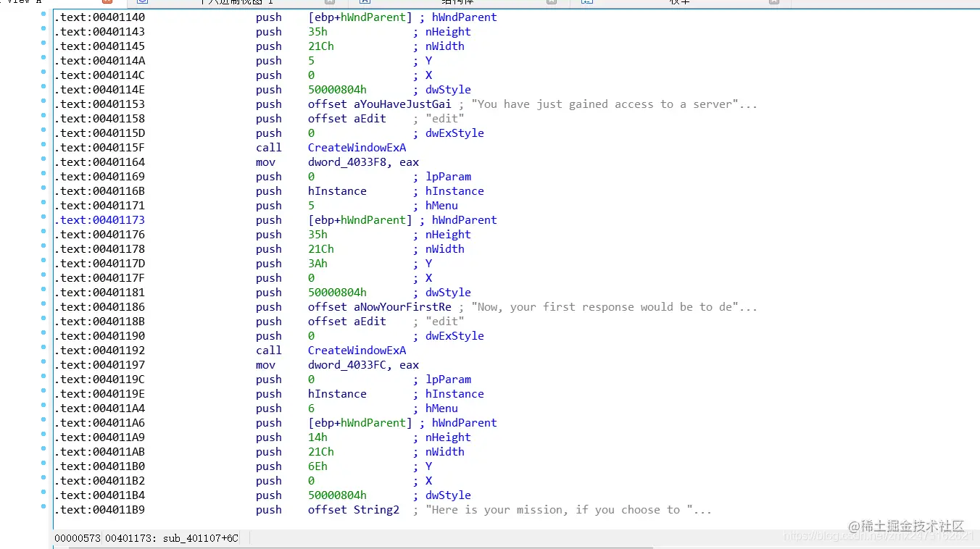Click lpParam comment at 00401169
This screenshot has width=980, height=549.
[448, 177]
